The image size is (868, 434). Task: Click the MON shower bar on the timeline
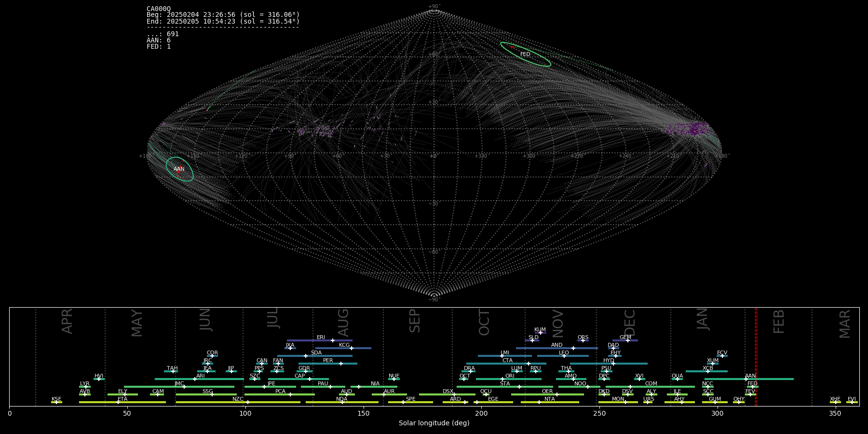[x=618, y=402]
